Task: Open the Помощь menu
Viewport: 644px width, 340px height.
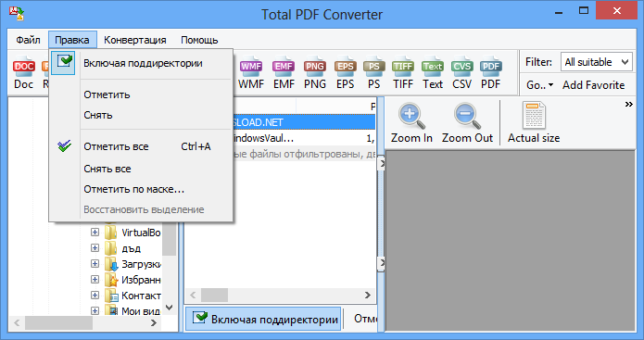Action: click(x=199, y=40)
